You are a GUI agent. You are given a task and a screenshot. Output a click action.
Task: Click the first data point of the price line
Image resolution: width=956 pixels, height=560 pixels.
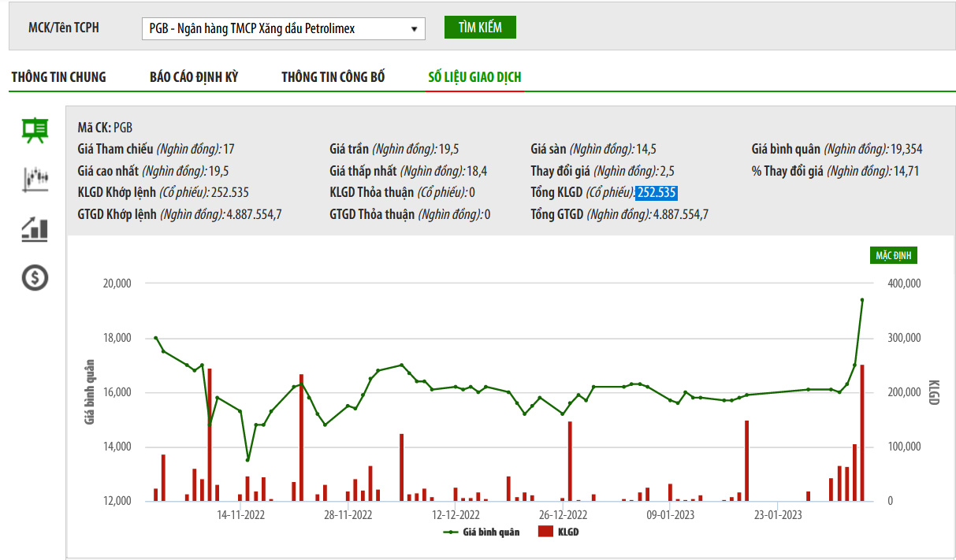tap(155, 338)
